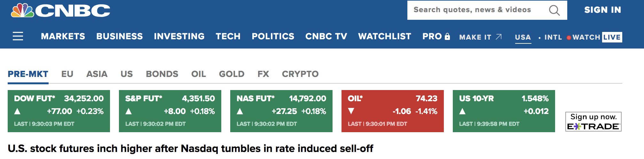Open the BONDS market tab
This screenshot has height=159, width=644.
tap(162, 74)
